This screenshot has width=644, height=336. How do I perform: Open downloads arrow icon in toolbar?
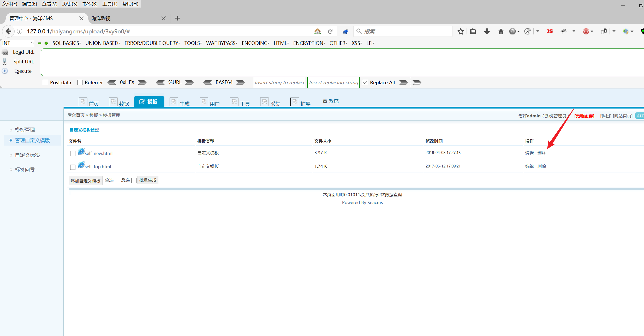click(487, 31)
